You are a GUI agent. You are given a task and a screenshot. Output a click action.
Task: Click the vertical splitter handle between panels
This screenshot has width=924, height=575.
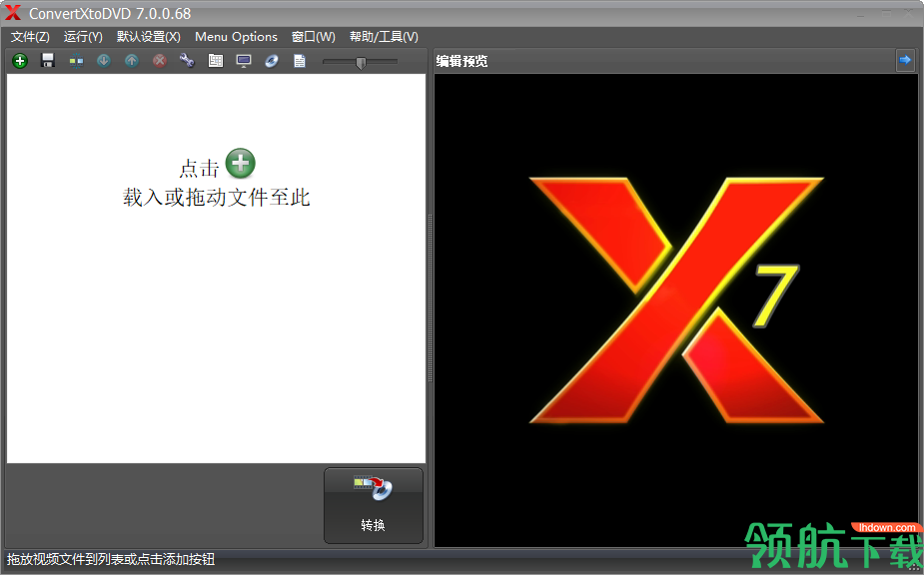click(431, 297)
